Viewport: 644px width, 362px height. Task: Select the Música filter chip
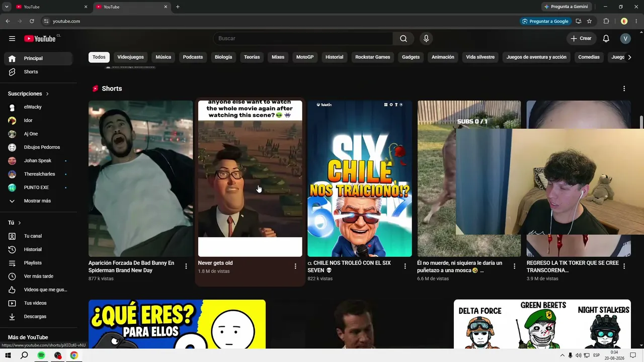coord(164,57)
